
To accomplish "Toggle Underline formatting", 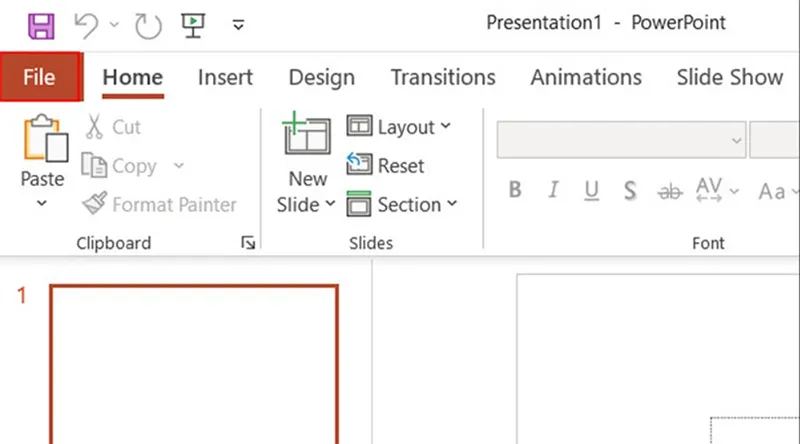I will [x=591, y=190].
